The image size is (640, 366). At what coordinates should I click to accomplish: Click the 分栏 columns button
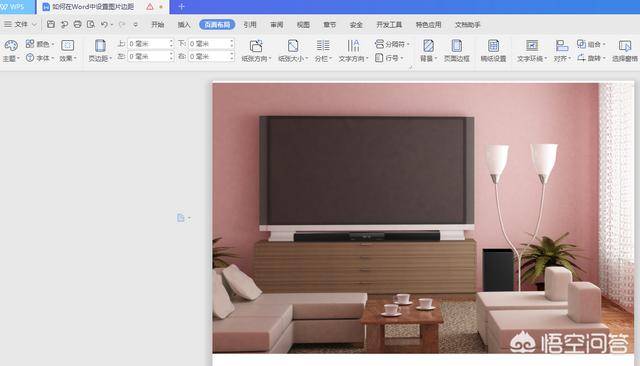pyautogui.click(x=323, y=51)
